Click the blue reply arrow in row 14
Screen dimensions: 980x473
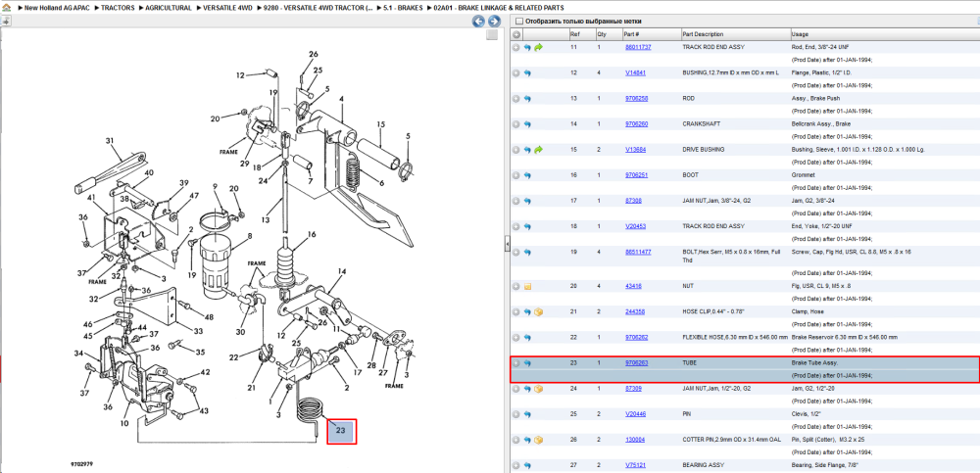click(527, 124)
